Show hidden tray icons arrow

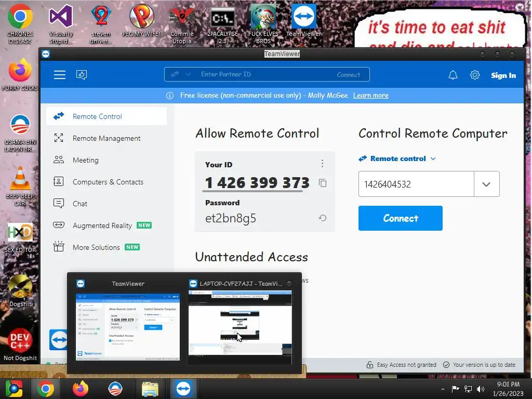point(443,389)
